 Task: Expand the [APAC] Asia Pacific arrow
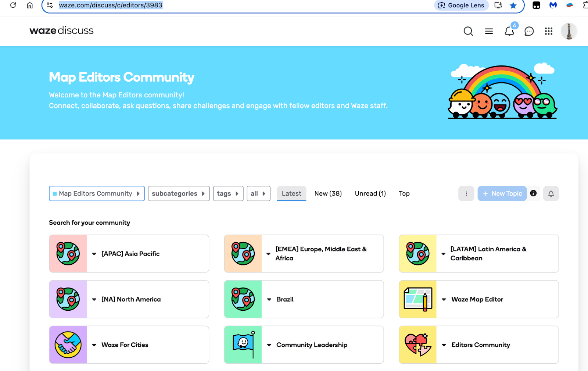click(x=94, y=254)
